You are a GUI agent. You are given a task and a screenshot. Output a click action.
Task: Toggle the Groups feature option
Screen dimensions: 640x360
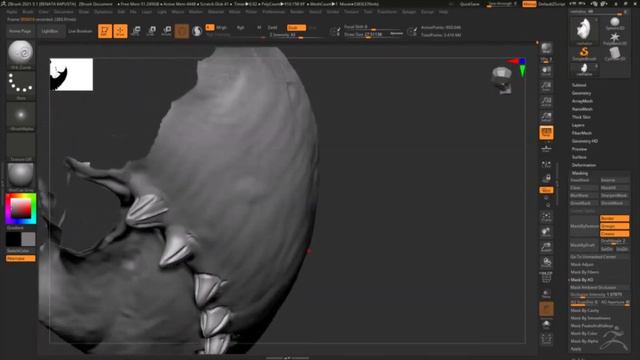pos(614,226)
